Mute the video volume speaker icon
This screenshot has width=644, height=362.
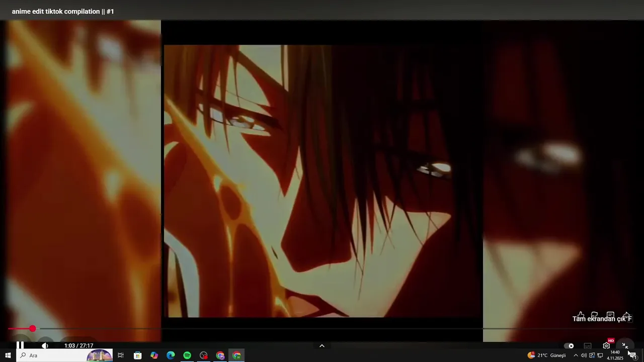coord(45,345)
